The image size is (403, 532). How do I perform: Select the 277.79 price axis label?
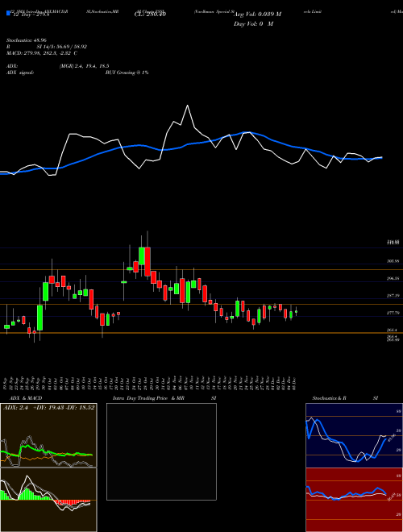point(393,314)
